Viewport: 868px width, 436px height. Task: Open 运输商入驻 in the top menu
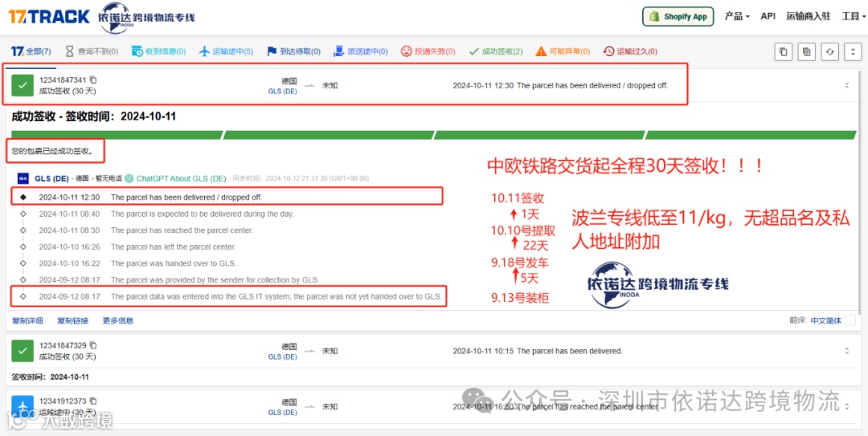tap(809, 16)
